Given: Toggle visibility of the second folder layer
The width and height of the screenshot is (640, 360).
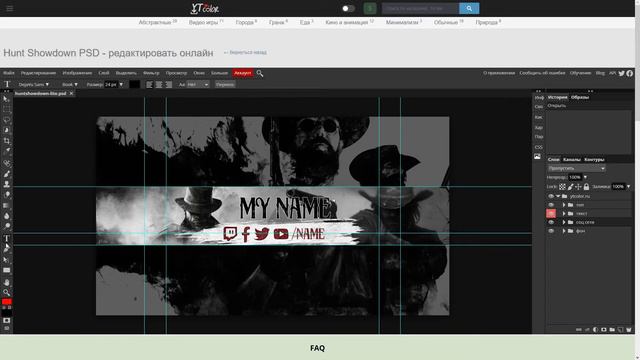Looking at the screenshot, I should coord(551,205).
